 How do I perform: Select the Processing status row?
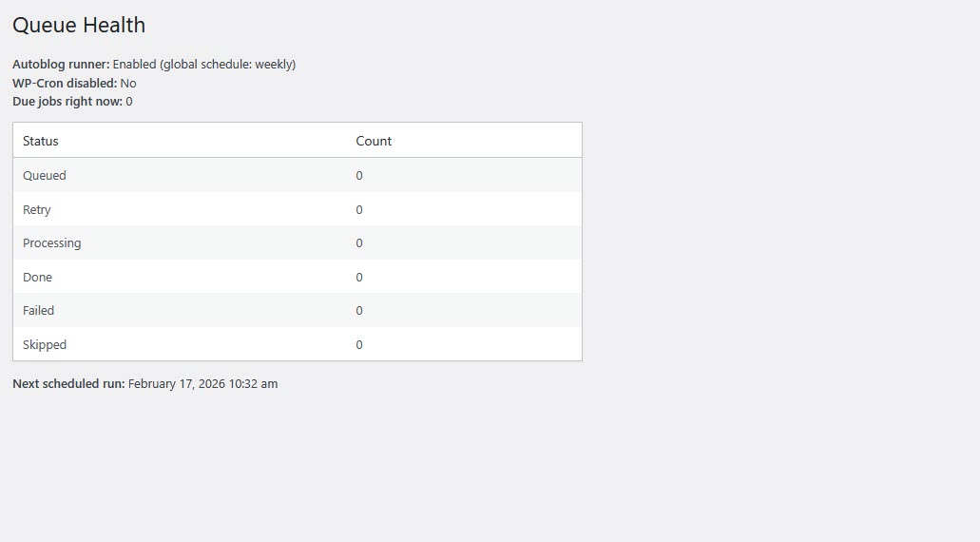tap(52, 243)
